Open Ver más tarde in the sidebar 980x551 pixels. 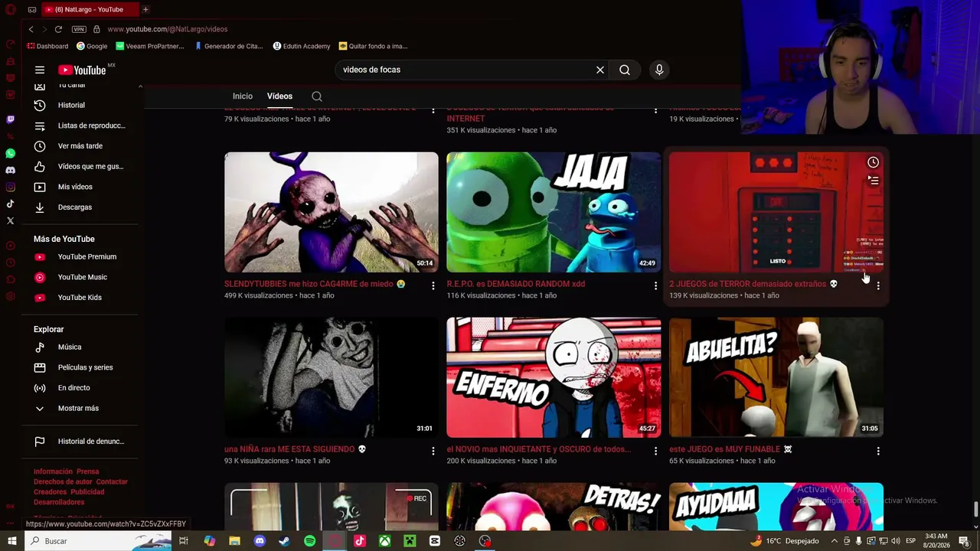coord(80,146)
